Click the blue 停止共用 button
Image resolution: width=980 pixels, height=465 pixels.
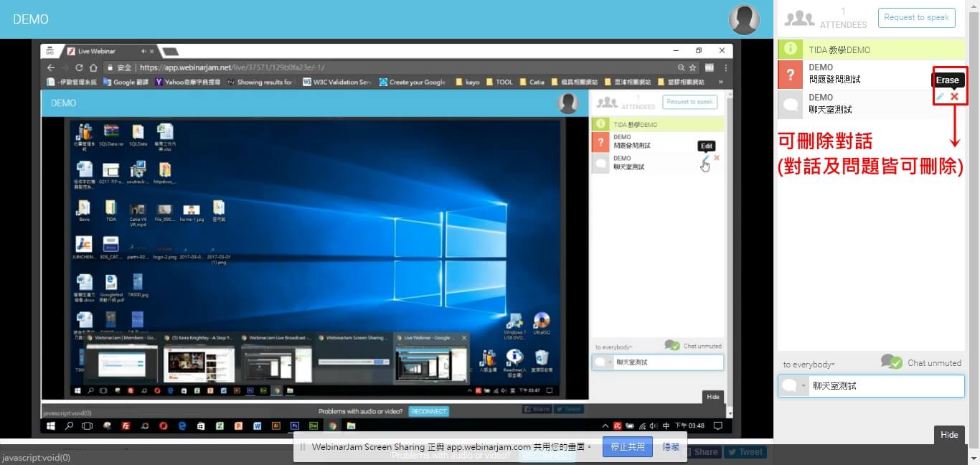point(627,446)
